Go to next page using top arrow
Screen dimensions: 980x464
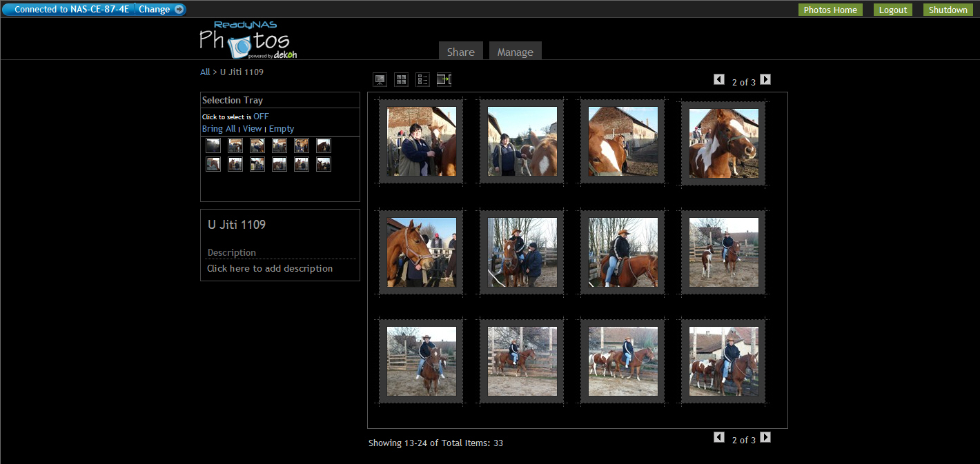765,80
